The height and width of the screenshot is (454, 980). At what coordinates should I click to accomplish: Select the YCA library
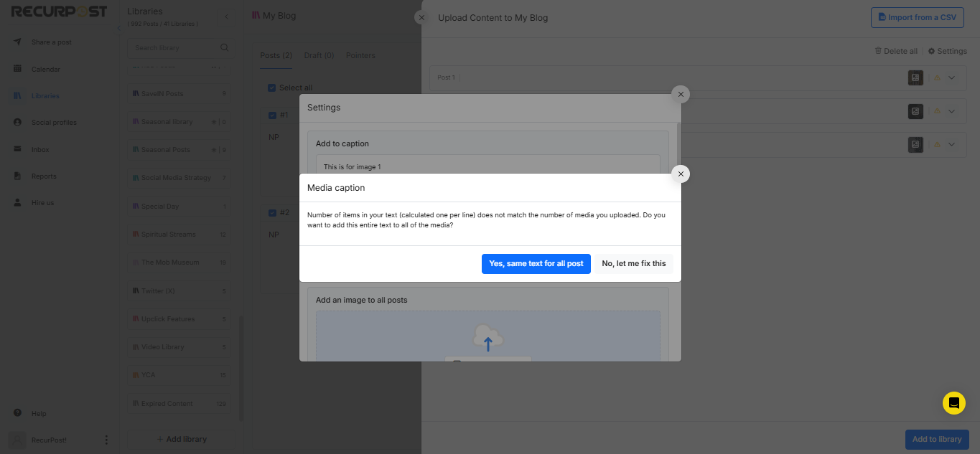tap(179, 375)
